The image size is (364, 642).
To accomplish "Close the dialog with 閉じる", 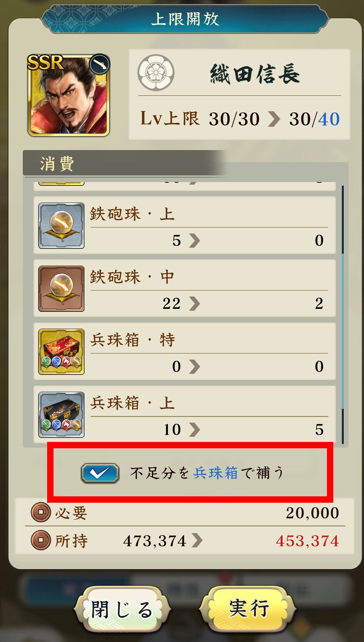I will click(x=122, y=609).
